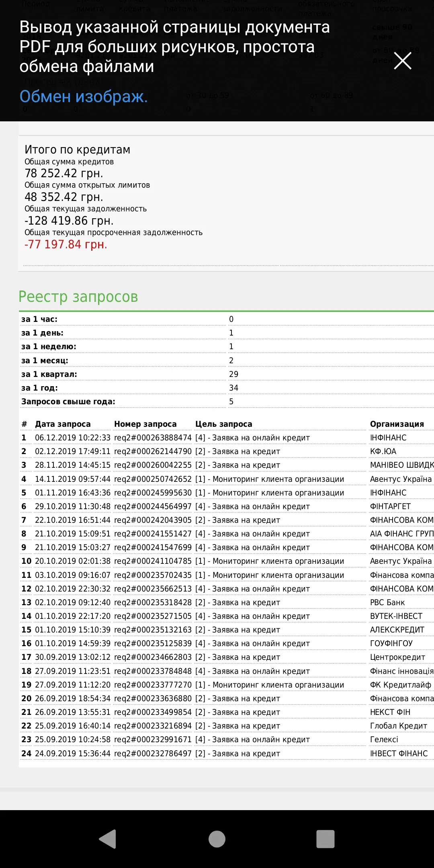The height and width of the screenshot is (868, 434).
Task: Tap row 24 ІНВЕСТ ФІНАНС entry
Action: pyautogui.click(x=398, y=753)
